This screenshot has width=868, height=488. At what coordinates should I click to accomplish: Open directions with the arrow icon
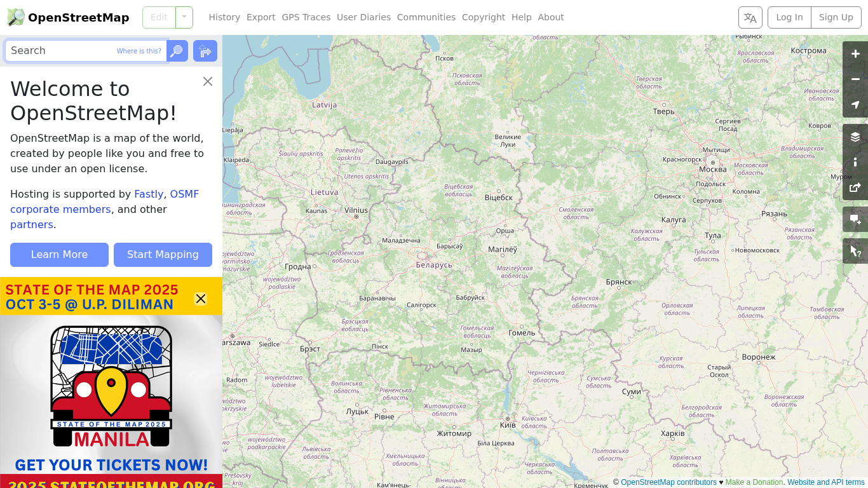click(205, 51)
